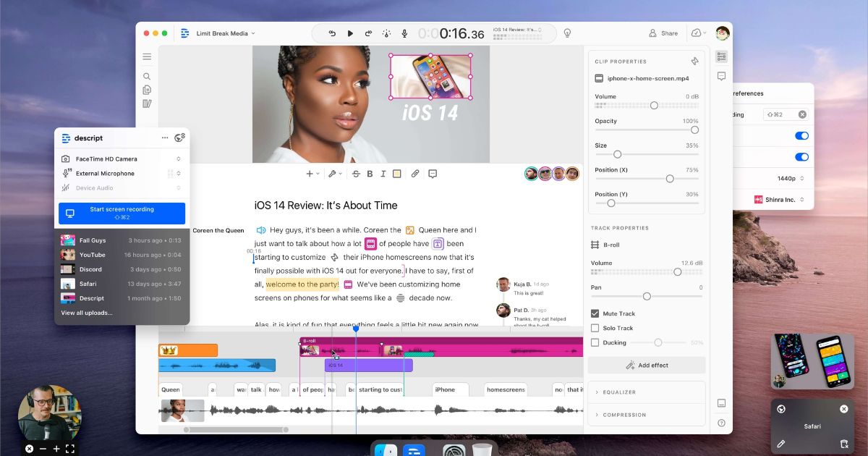
Task: Click the strikethrough formatting icon
Action: click(356, 174)
